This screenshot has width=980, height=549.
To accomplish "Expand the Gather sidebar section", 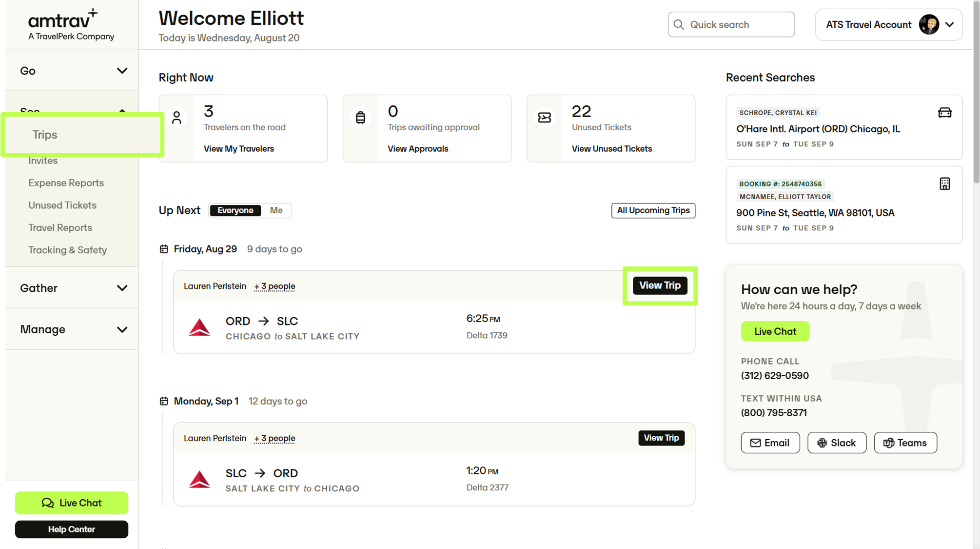I will point(72,288).
